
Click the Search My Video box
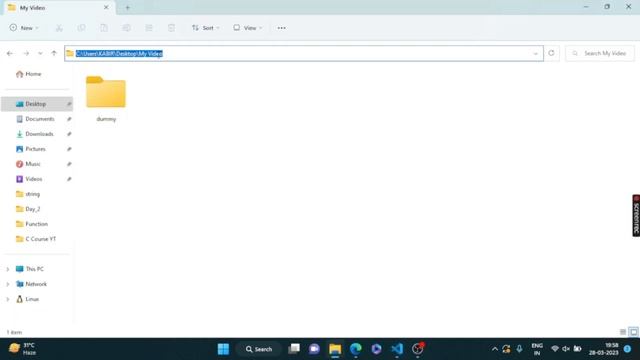coord(600,53)
